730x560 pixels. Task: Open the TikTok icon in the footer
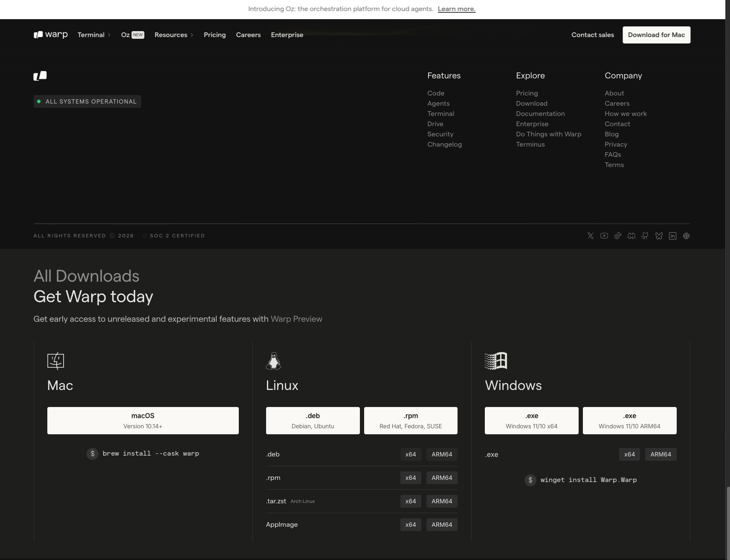618,236
